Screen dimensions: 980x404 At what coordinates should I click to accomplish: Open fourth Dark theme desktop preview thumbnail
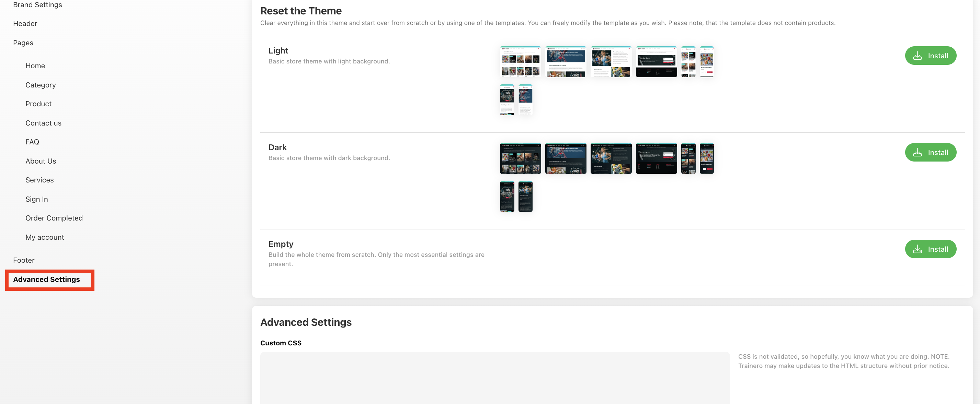pos(656,158)
